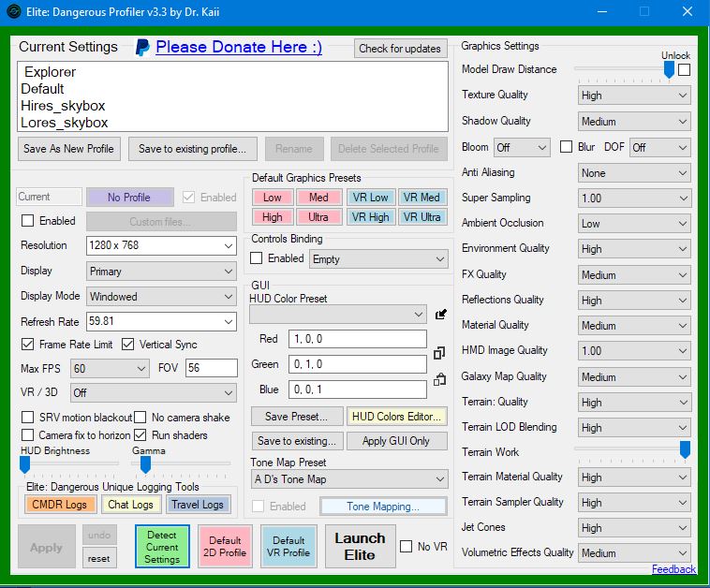Apply the Low graphics preset
Screen dimensions: 710x588
[273, 198]
